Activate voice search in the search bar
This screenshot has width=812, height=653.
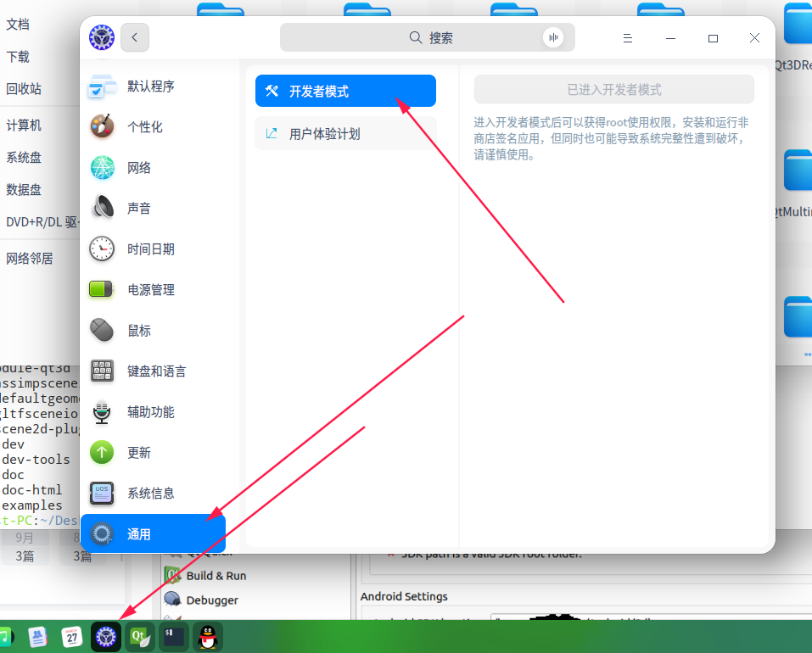[553, 37]
